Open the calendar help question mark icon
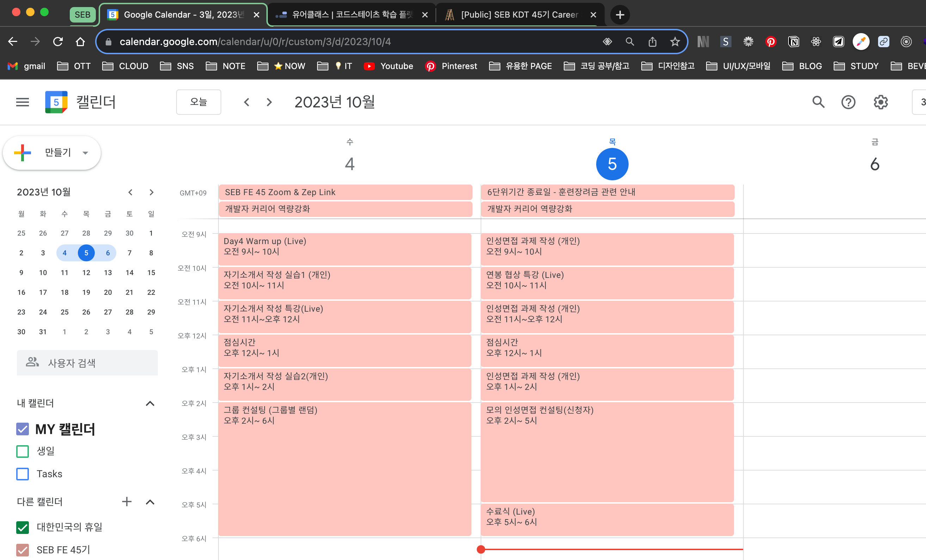This screenshot has width=926, height=560. [x=848, y=102]
